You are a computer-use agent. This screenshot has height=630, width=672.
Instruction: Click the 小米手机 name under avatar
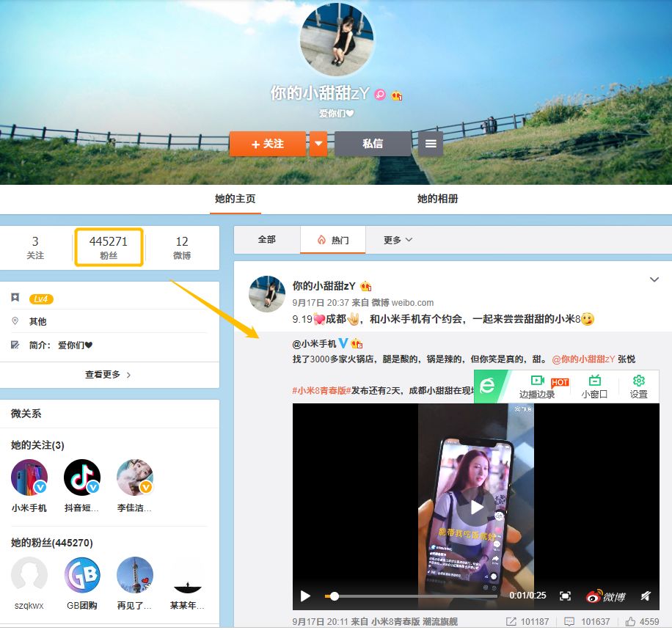point(29,508)
